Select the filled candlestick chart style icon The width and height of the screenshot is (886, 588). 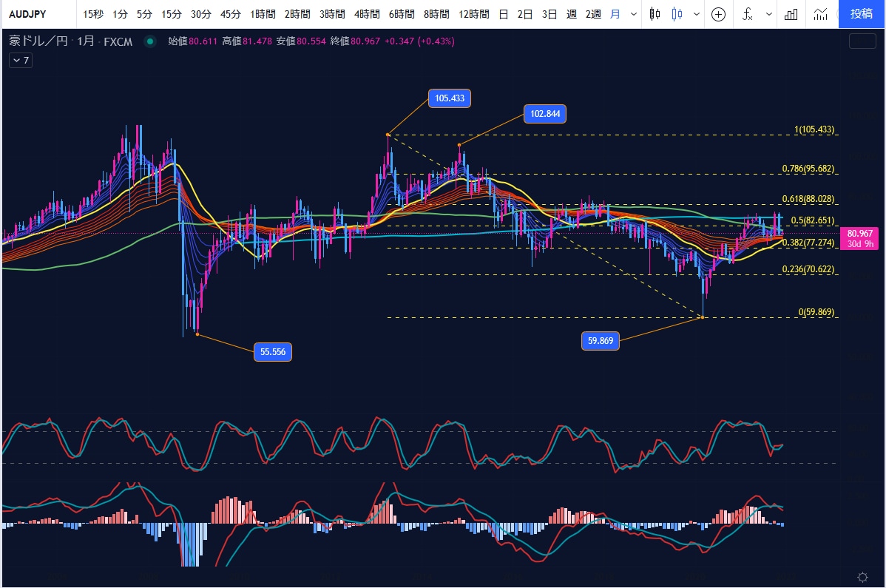pyautogui.click(x=655, y=14)
